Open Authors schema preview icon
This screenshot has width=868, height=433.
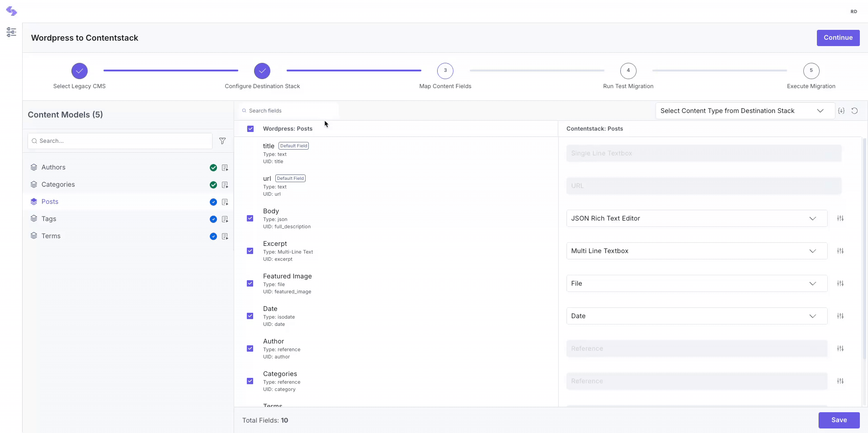pos(225,168)
